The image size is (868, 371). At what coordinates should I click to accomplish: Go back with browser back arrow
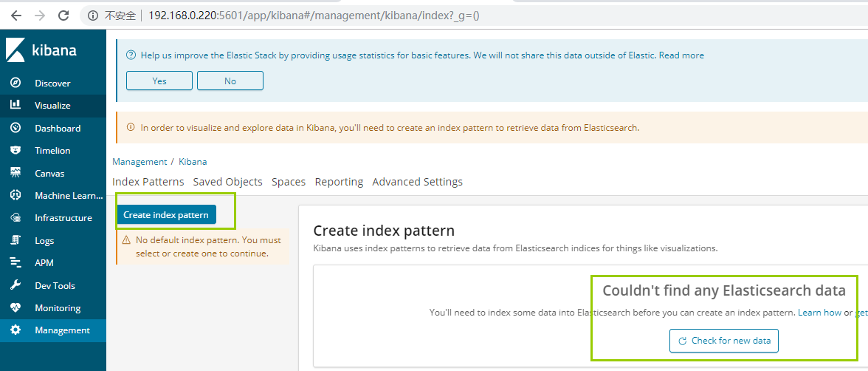point(15,16)
